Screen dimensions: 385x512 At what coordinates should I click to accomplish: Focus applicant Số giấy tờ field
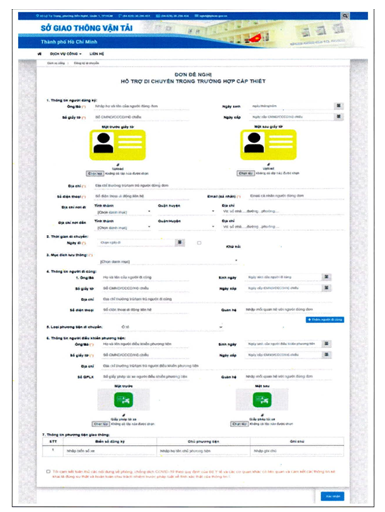tap(141, 117)
